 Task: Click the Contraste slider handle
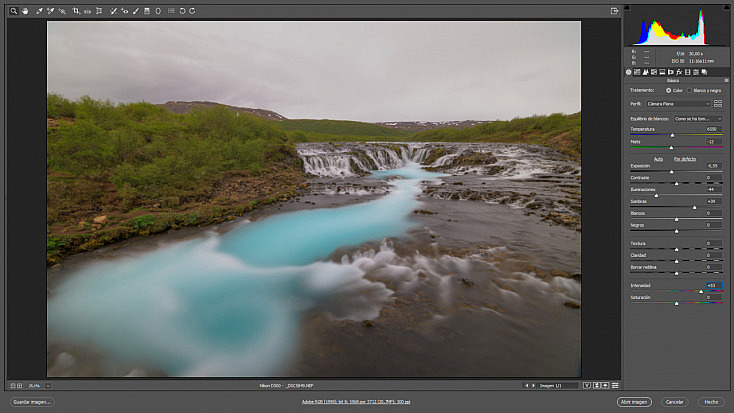tap(676, 184)
